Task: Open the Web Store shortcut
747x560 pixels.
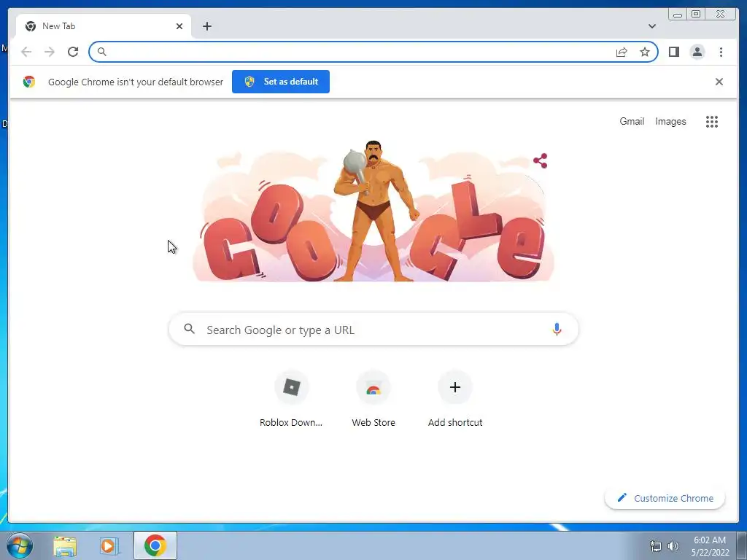Action: pyautogui.click(x=373, y=399)
